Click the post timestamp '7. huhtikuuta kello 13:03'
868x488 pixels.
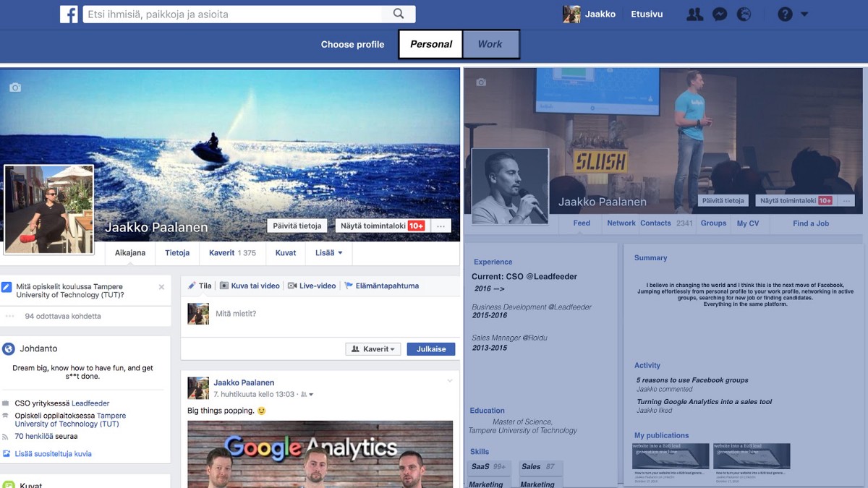click(254, 395)
